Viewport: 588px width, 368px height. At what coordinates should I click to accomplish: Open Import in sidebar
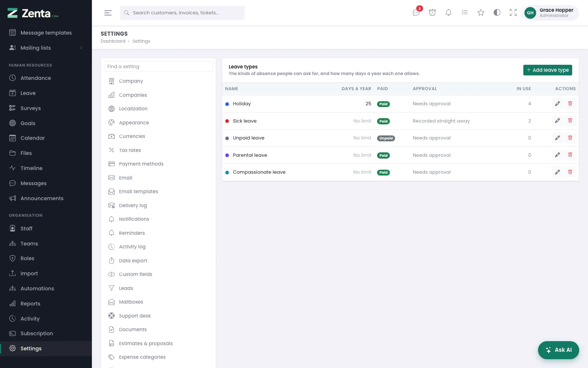pos(46,273)
